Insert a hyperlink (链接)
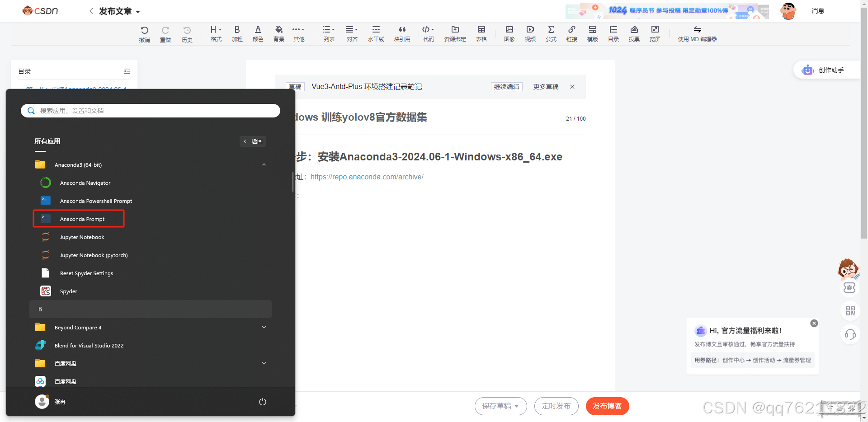The width and height of the screenshot is (868, 422). [x=572, y=33]
